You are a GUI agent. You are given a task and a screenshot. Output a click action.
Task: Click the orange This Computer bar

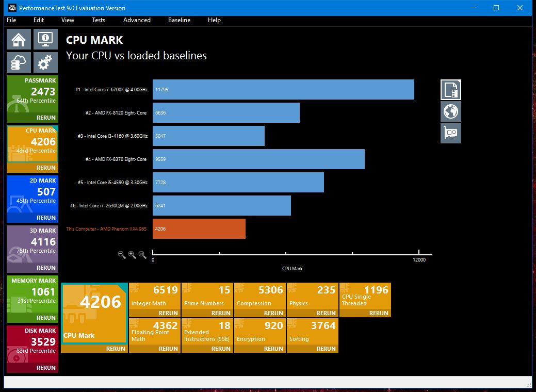coord(199,228)
